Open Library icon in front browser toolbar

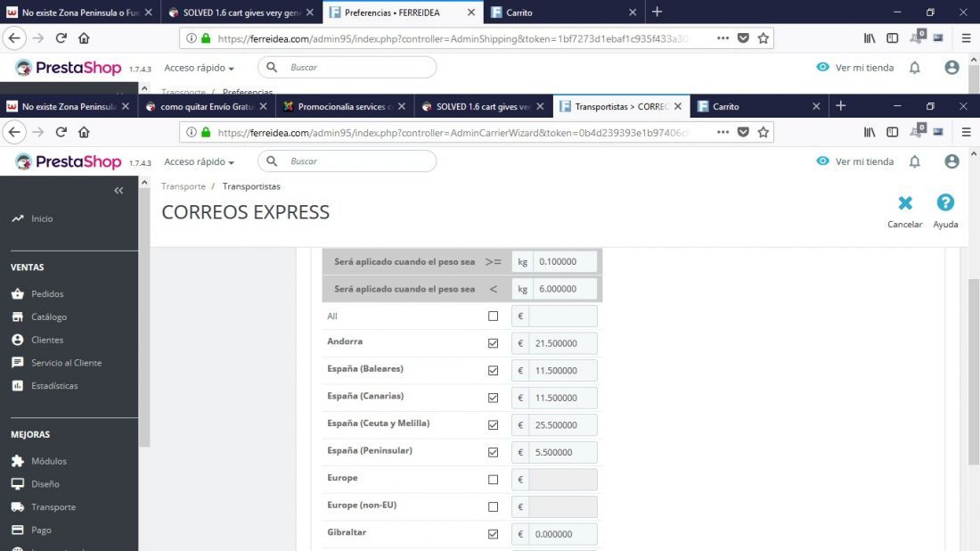870,132
